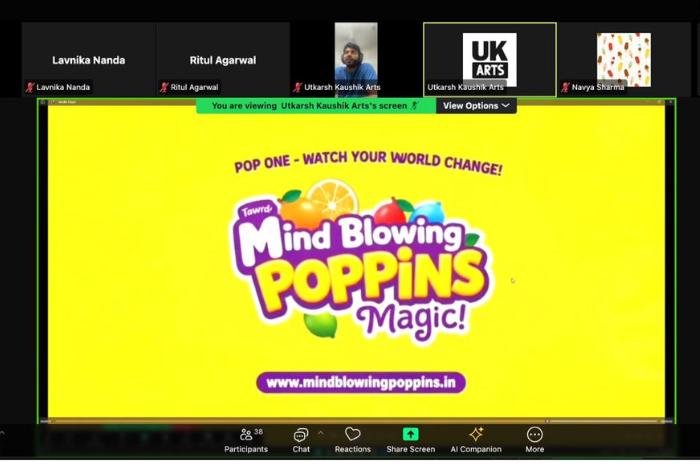Select the UK ARTS logo participant tile
This screenshot has height=467, width=700.
[490, 59]
